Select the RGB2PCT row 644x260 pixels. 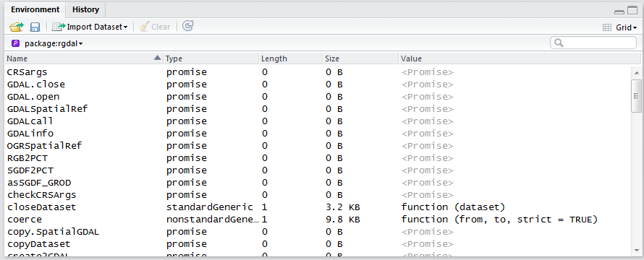(x=318, y=158)
